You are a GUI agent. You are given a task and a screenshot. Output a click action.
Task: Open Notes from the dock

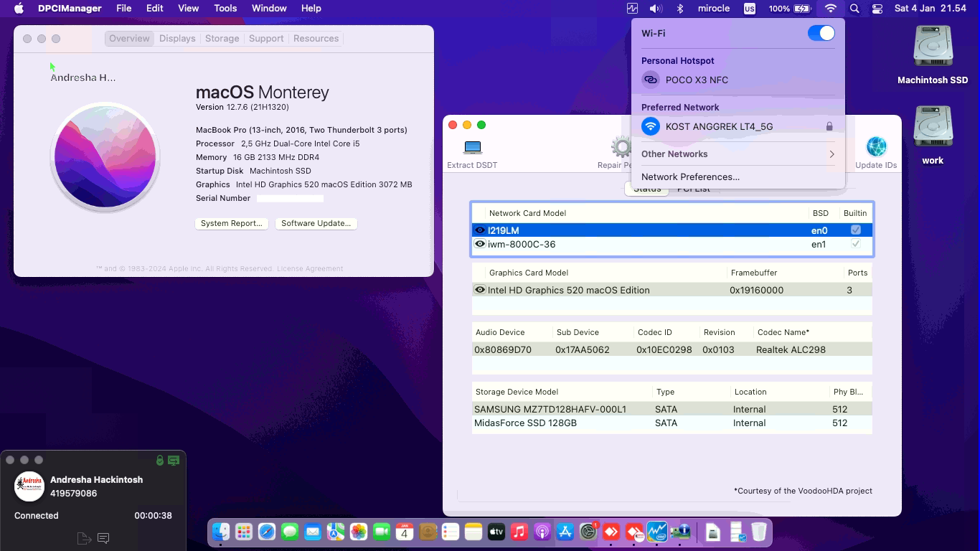coord(473,532)
